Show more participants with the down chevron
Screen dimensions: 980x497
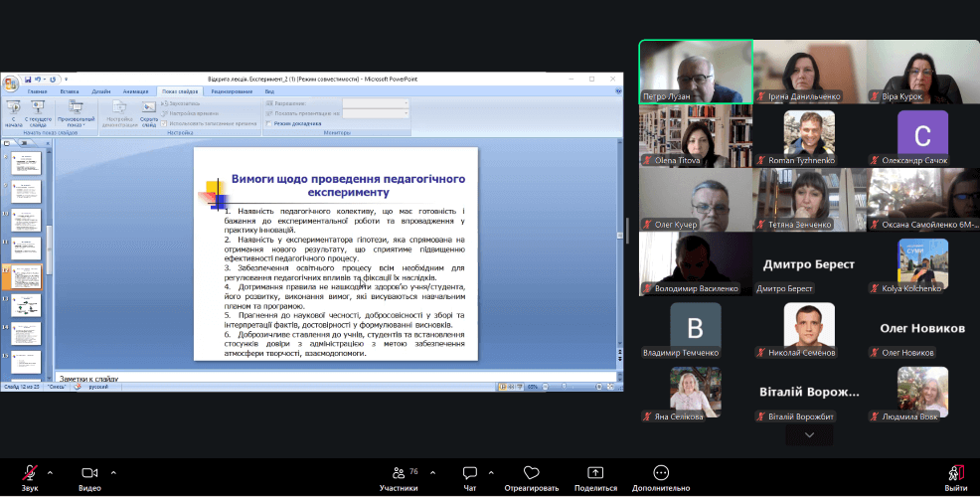coord(809,434)
